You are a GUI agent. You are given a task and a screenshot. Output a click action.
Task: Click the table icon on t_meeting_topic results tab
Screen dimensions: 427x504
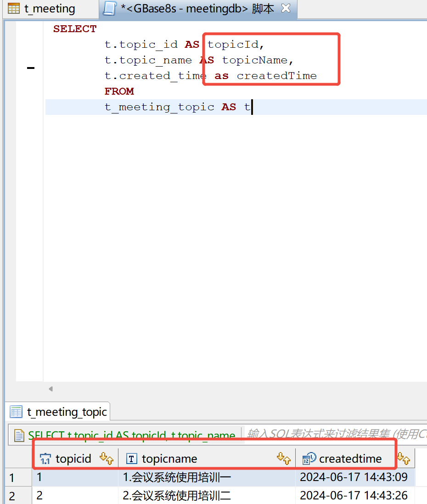pos(16,411)
